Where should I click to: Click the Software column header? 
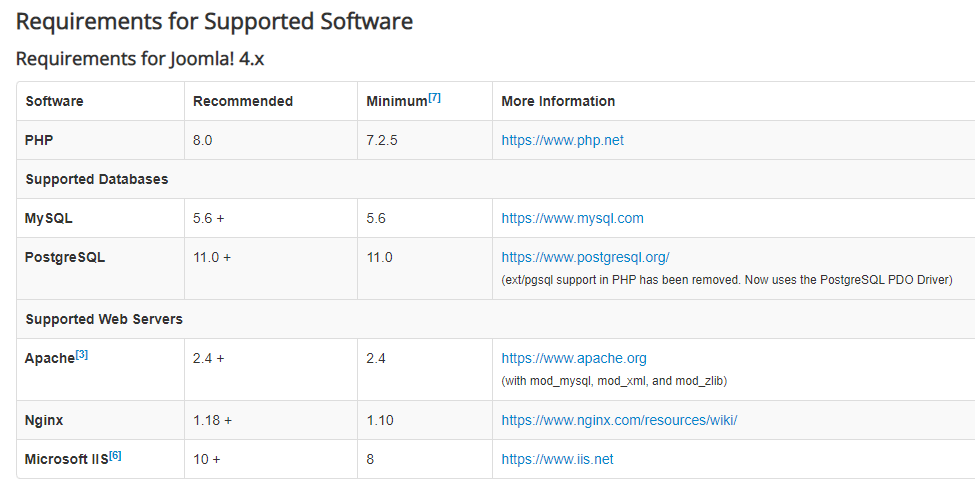click(x=54, y=101)
